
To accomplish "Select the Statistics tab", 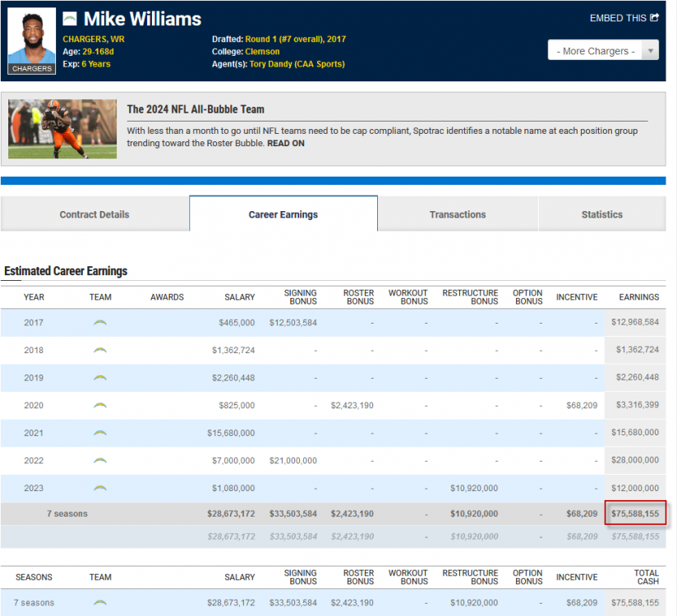I will tap(601, 214).
